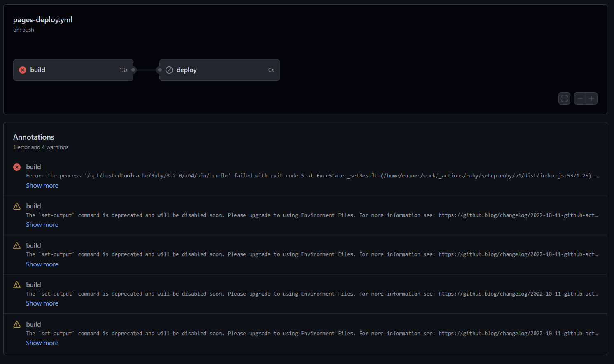Click the fit-to-view icon in the graph controls
This screenshot has height=364, width=614.
point(564,98)
